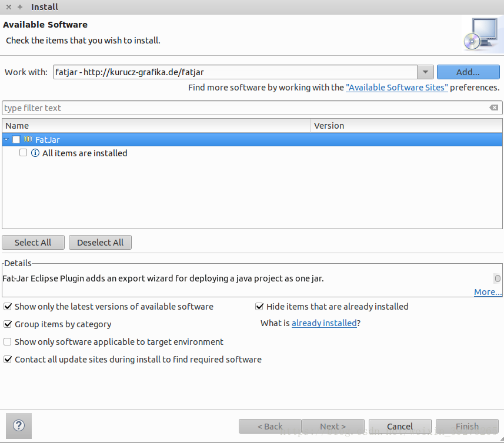The height and width of the screenshot is (443, 504).
Task: Toggle Group items by category
Action: (8, 324)
